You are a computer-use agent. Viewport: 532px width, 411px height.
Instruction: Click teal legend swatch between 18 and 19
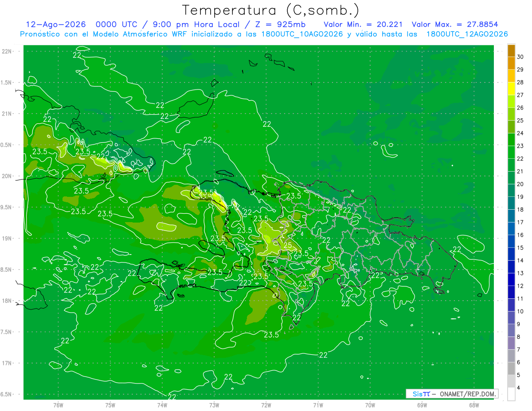[511, 203]
